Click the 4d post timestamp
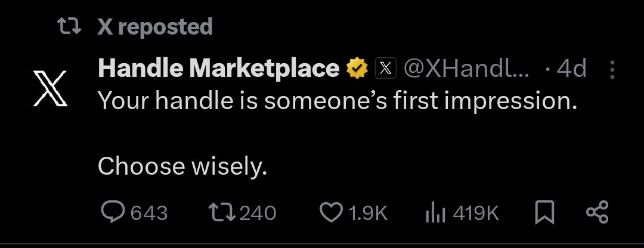 click(x=571, y=70)
